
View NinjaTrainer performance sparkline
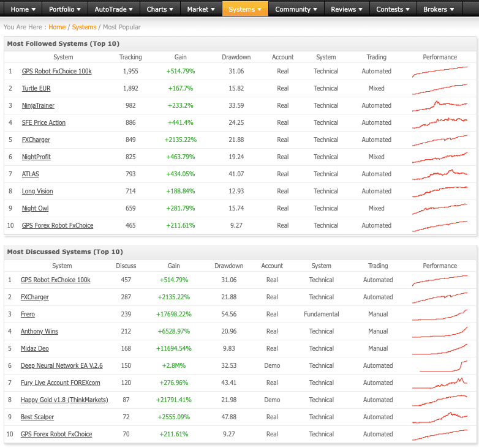point(440,106)
